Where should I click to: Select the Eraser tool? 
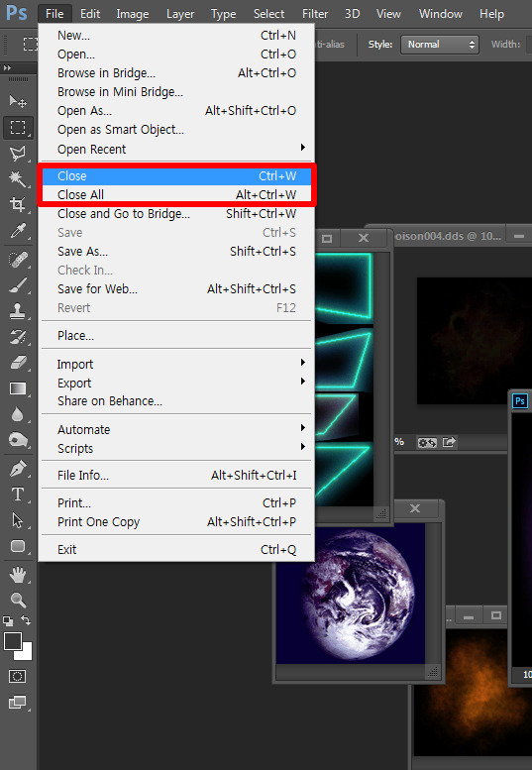18,363
